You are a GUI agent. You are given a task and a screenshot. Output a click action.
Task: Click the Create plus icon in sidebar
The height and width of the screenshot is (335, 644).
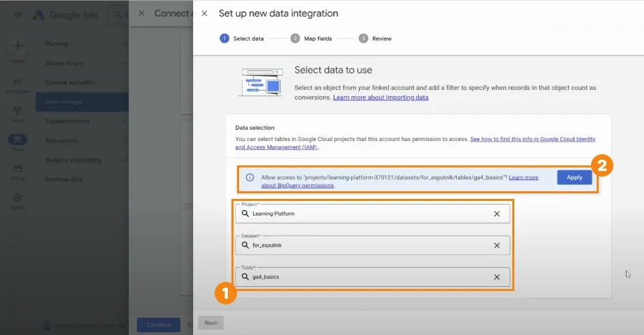coord(17,45)
